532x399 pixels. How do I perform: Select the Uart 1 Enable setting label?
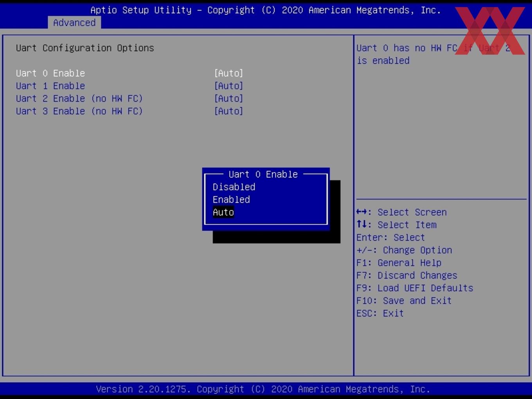click(50, 86)
